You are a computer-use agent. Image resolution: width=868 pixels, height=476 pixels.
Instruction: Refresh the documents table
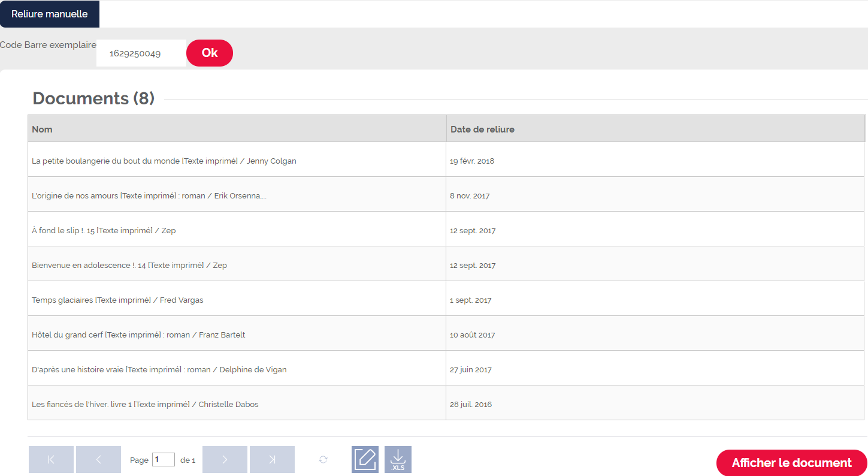click(x=323, y=459)
